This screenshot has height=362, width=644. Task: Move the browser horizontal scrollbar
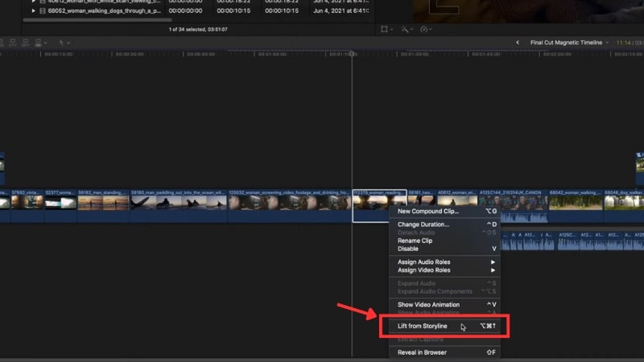click(x=97, y=19)
